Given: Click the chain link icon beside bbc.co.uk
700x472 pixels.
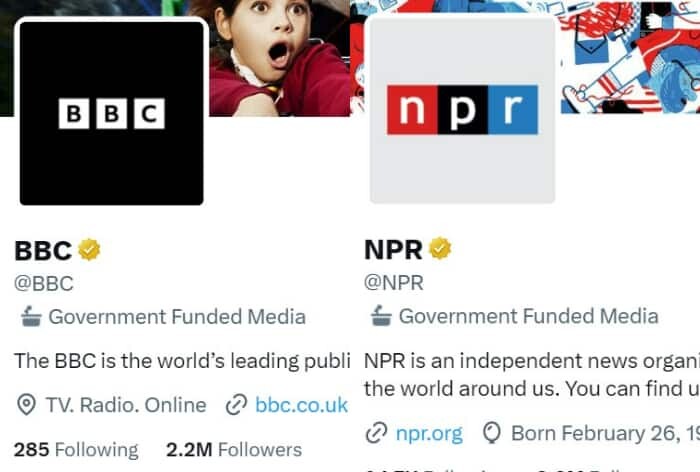Looking at the screenshot, I should coord(236,405).
